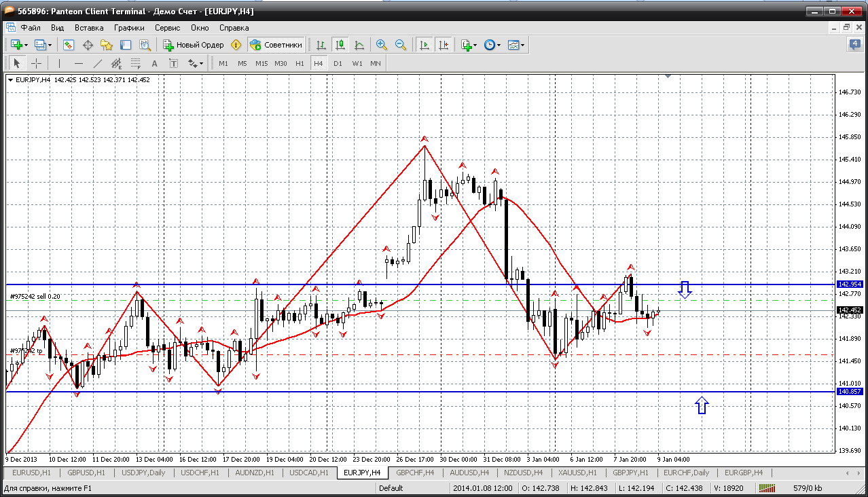Click the upper blue down-arrow chart object
Image resolution: width=868 pixels, height=497 pixels.
[x=685, y=290]
